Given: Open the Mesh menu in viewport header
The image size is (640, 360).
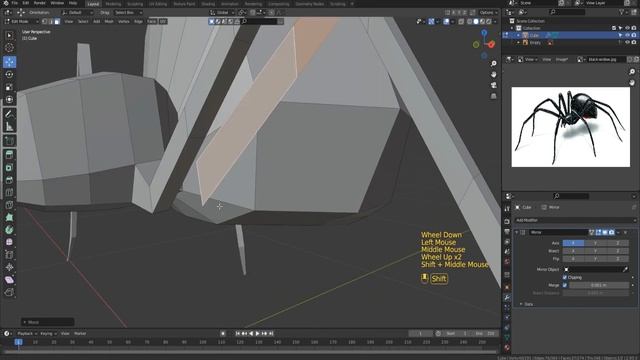Looking at the screenshot, I should 109,21.
